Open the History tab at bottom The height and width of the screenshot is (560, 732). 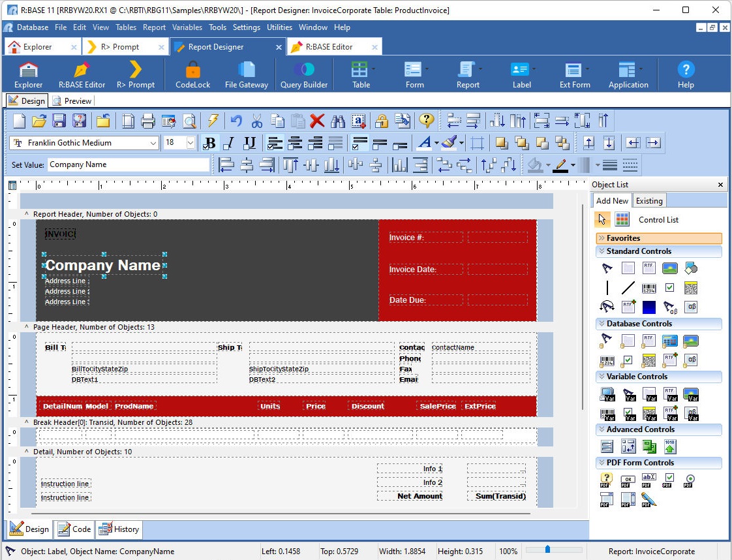pyautogui.click(x=119, y=529)
